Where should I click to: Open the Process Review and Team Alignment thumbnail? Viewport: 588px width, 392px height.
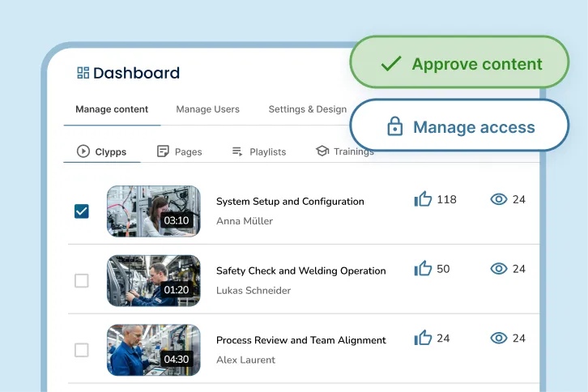point(154,350)
